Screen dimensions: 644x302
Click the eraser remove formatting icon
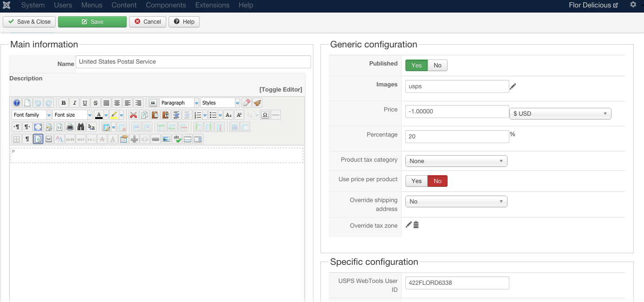coord(247,103)
